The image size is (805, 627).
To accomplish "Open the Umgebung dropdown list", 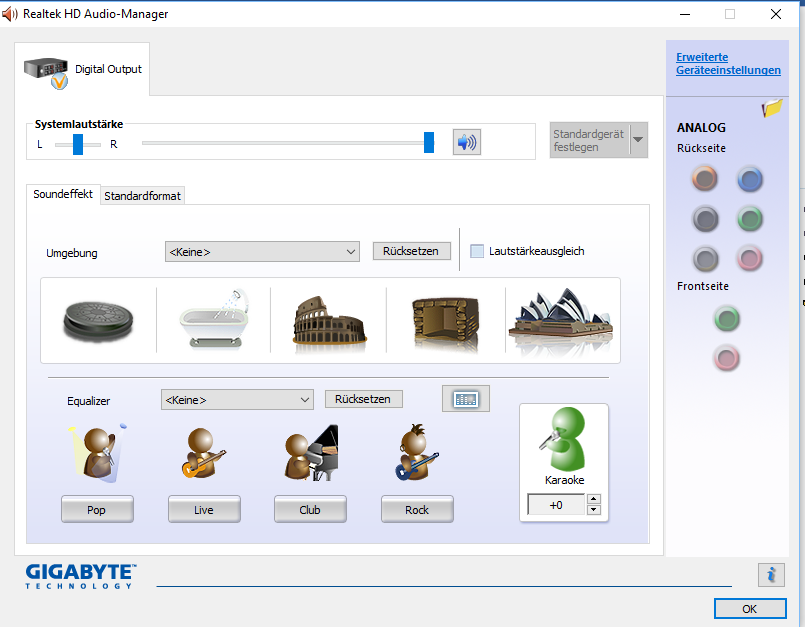I will point(262,252).
